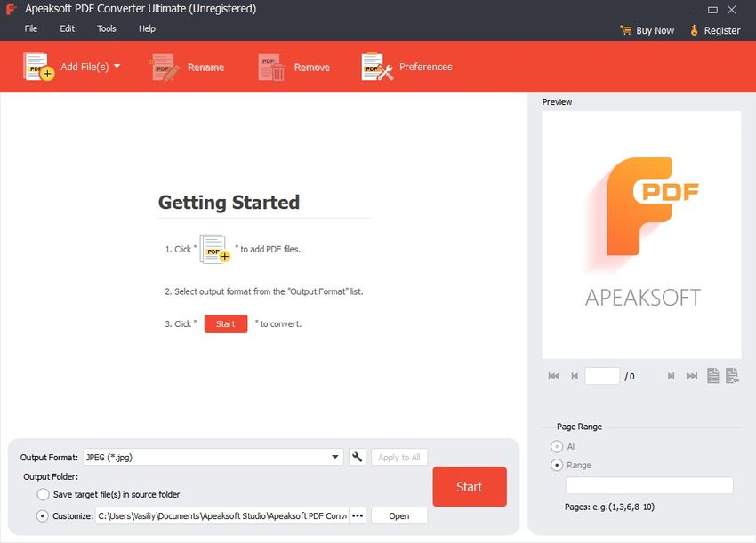Click the Preview panel label
The height and width of the screenshot is (543, 756).
pos(557,102)
